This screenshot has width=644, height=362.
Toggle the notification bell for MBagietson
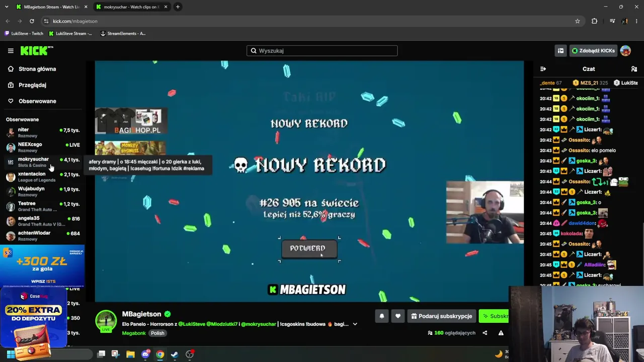click(382, 316)
